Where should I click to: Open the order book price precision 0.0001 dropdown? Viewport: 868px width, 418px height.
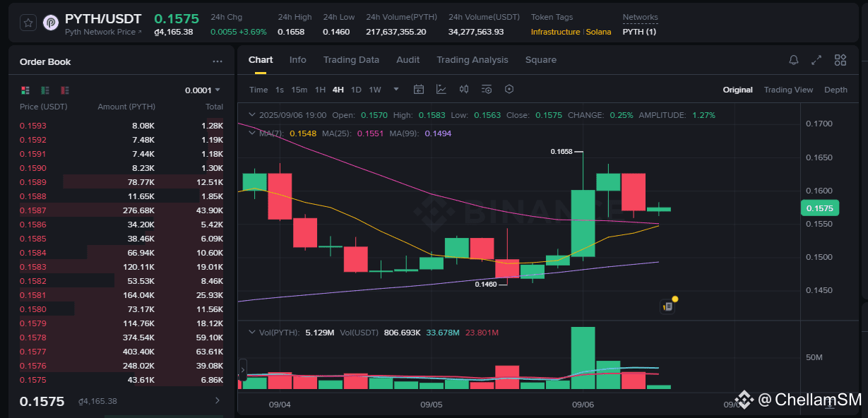coord(203,90)
